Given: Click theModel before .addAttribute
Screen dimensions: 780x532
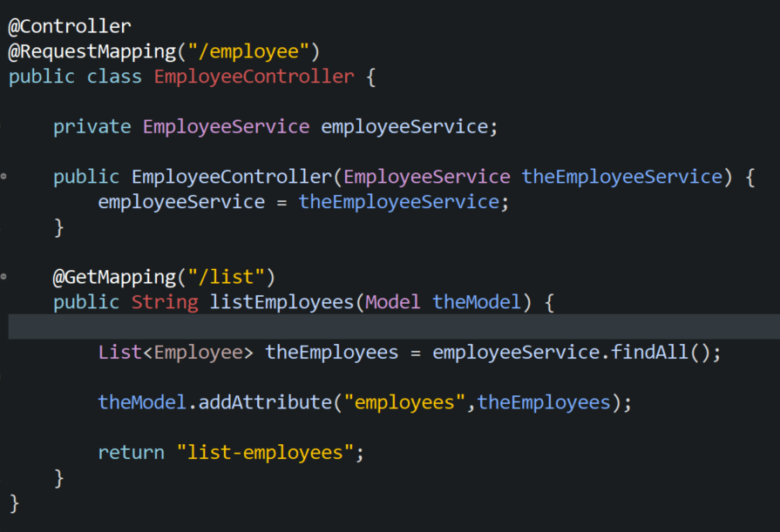Looking at the screenshot, I should coord(142,402).
